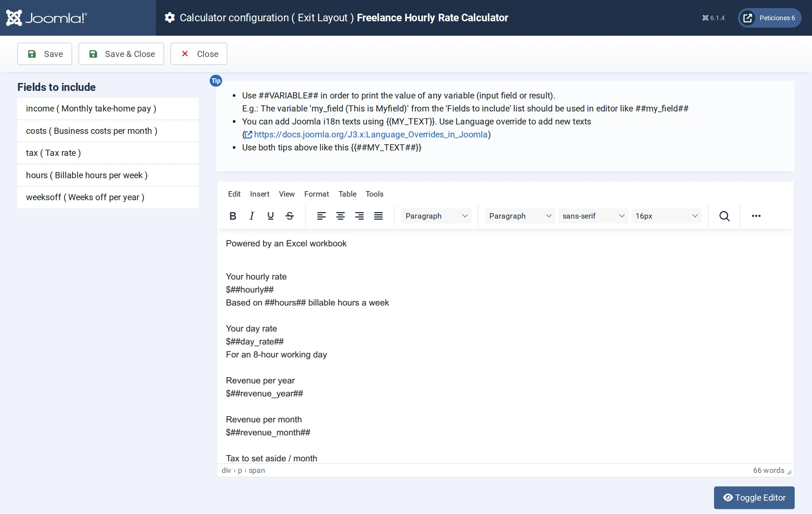Click the $##revenue_year## line in editor
The width and height of the screenshot is (812, 514).
click(x=265, y=394)
